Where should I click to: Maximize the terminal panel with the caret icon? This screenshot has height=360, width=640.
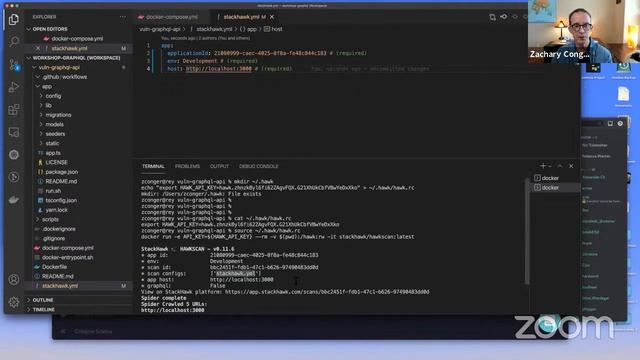(560, 166)
